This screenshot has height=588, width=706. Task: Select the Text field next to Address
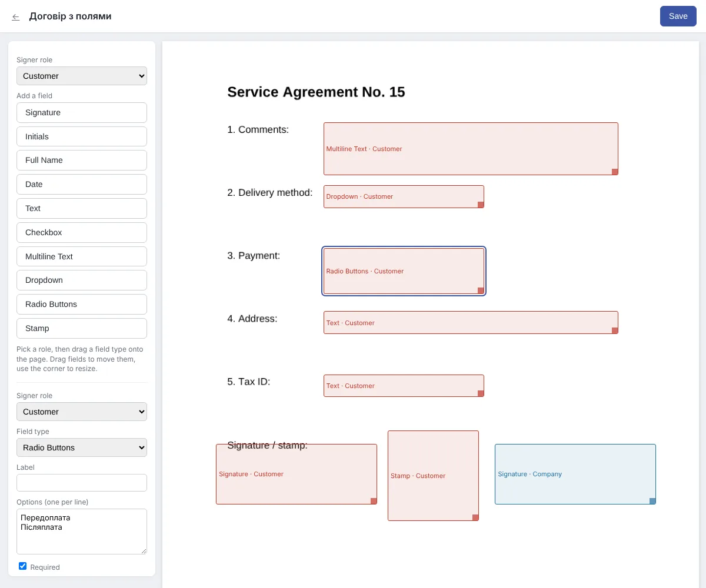pos(471,322)
